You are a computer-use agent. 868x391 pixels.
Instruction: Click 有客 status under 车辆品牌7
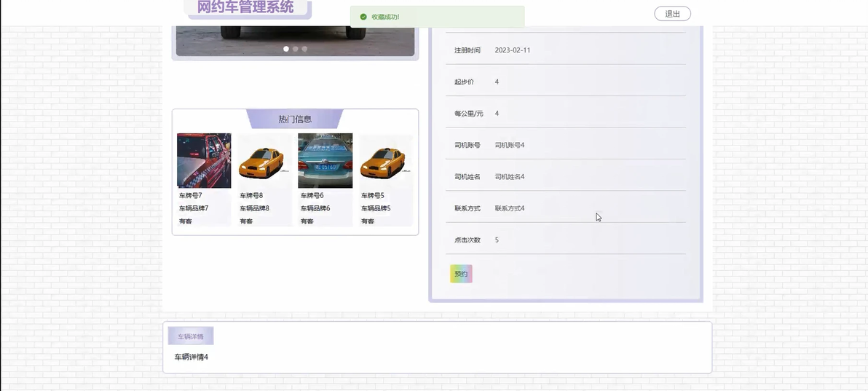(186, 221)
